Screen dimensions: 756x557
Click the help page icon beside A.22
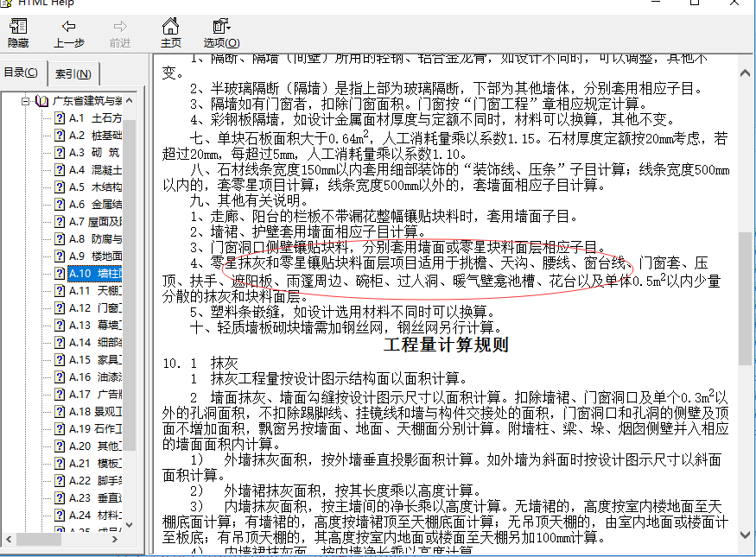[60, 481]
